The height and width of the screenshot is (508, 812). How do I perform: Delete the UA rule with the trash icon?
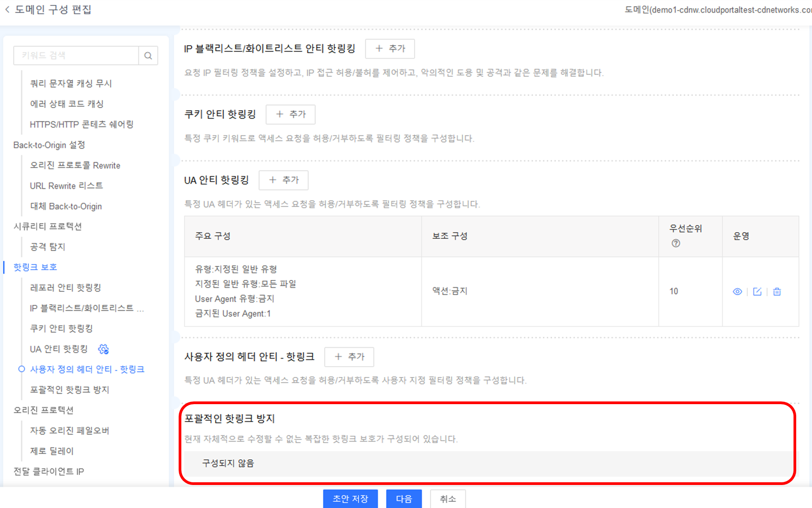tap(777, 292)
